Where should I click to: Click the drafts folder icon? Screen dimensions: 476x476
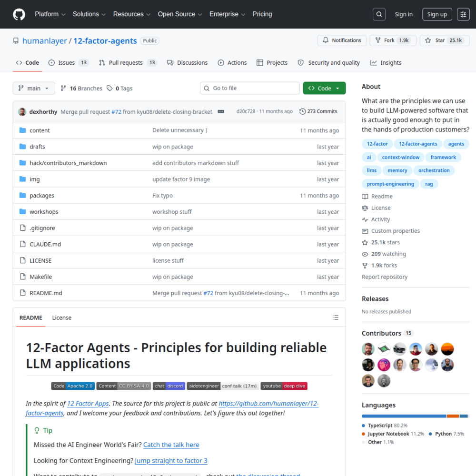[22, 147]
